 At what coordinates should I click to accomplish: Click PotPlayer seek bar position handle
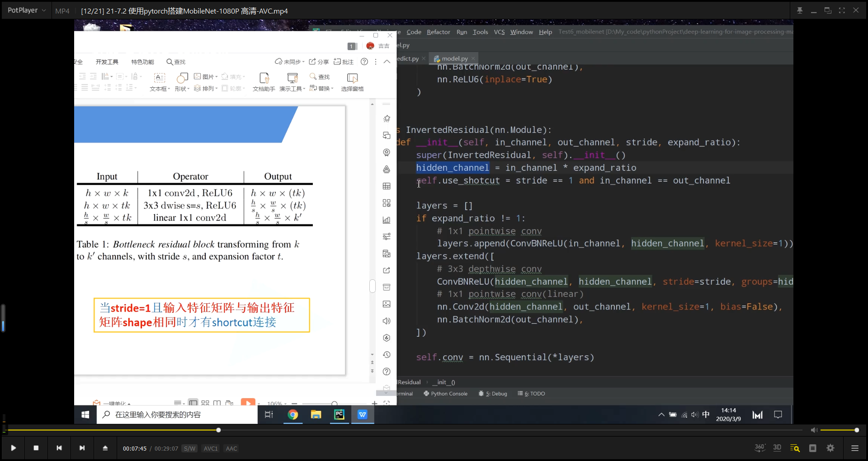coord(218,430)
